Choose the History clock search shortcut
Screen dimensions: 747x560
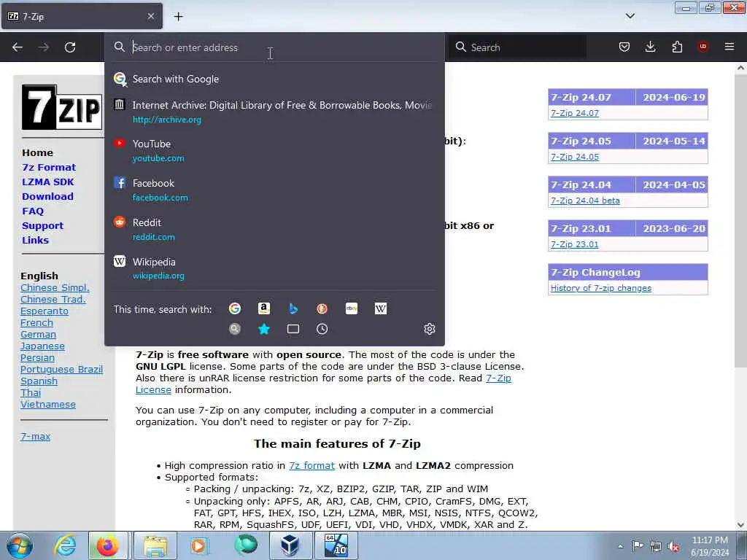pos(322,329)
